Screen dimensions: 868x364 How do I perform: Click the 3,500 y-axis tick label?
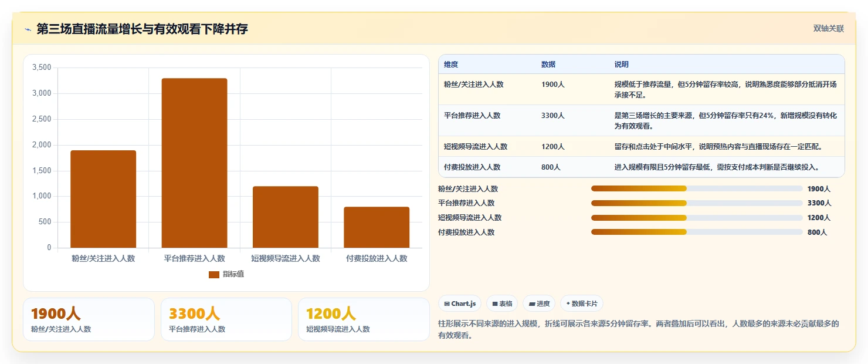pos(42,68)
